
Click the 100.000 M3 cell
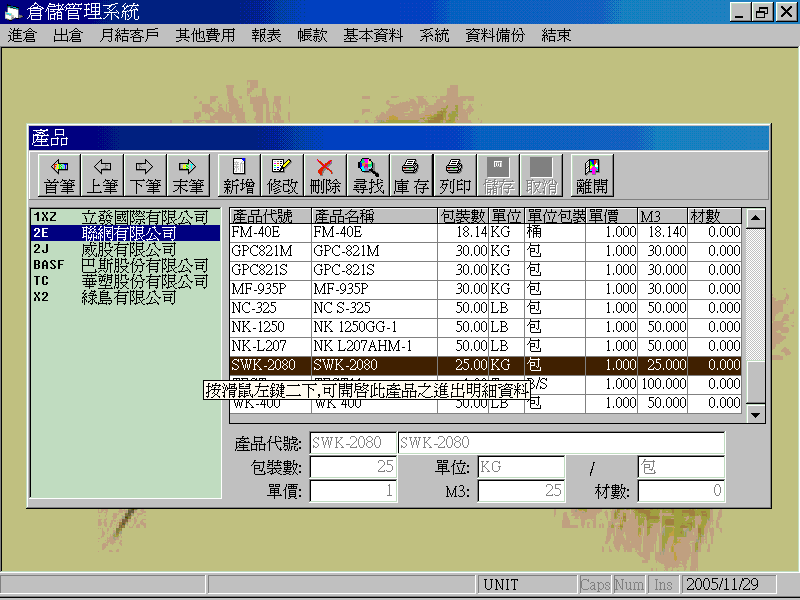[662, 384]
